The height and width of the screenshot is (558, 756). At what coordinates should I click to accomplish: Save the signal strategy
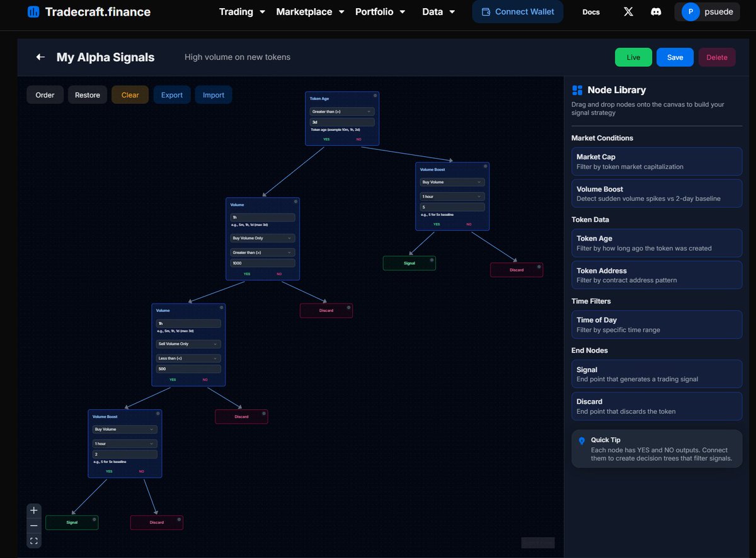point(675,57)
